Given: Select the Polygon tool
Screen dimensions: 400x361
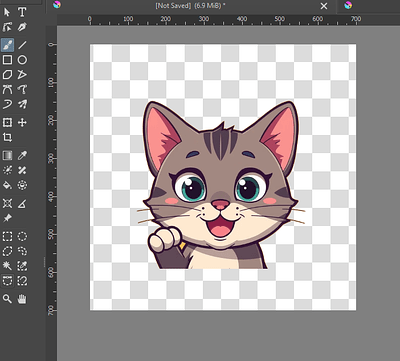Looking at the screenshot, I should pos(7,75).
